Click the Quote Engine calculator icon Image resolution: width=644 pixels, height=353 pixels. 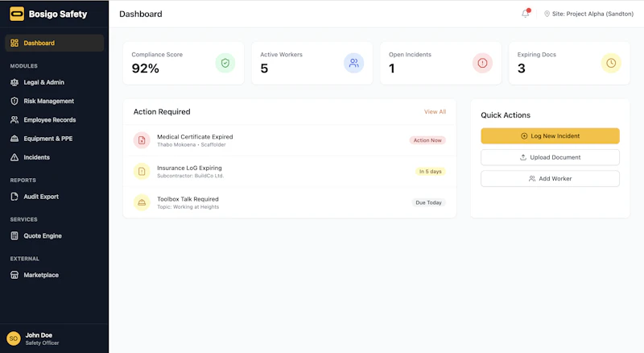click(14, 236)
